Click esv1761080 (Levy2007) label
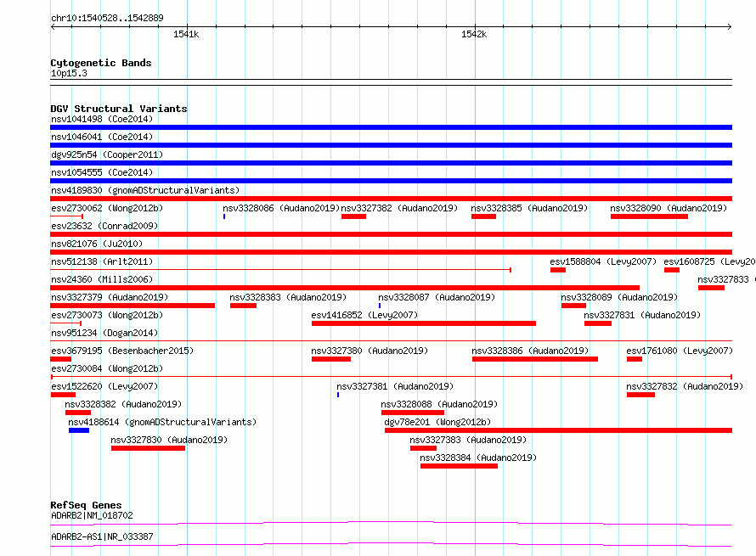 tap(680, 351)
